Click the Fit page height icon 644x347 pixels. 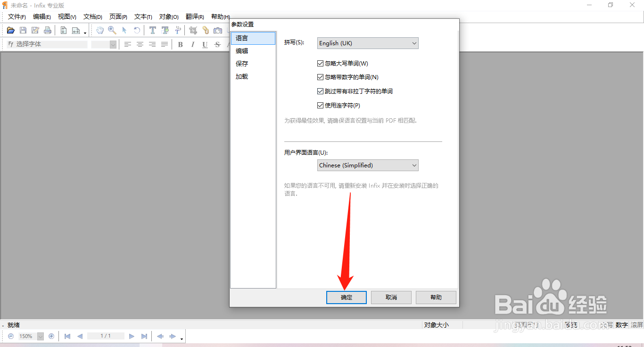[64, 30]
